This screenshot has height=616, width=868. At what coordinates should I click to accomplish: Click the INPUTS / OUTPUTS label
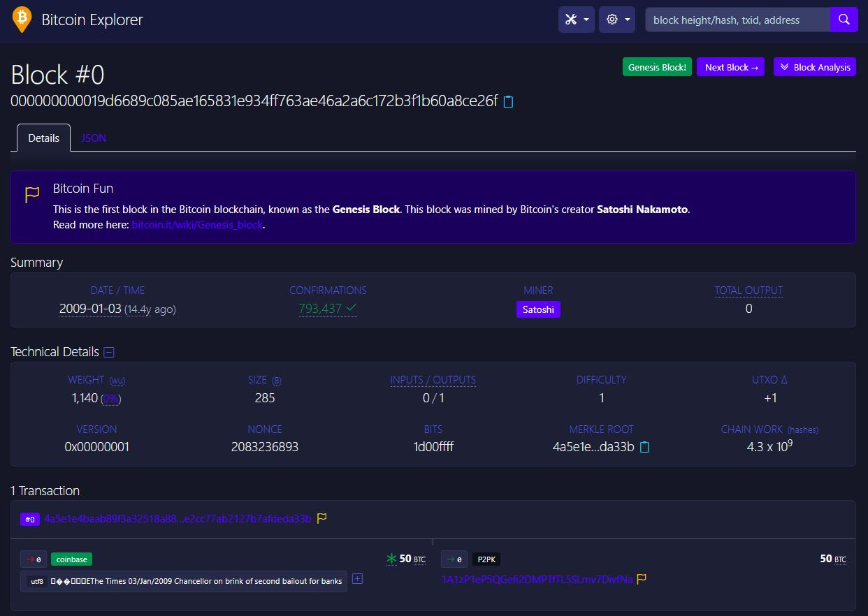click(x=433, y=380)
